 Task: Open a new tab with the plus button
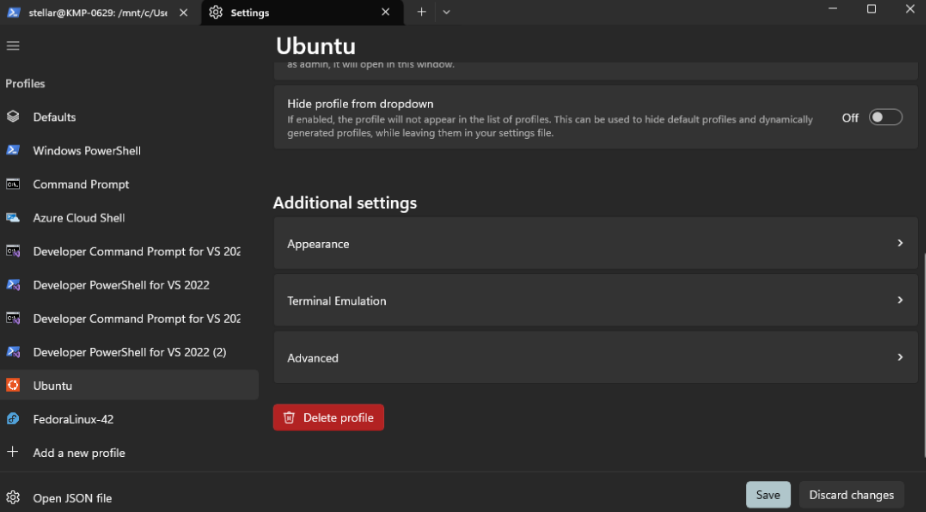pyautogui.click(x=421, y=12)
